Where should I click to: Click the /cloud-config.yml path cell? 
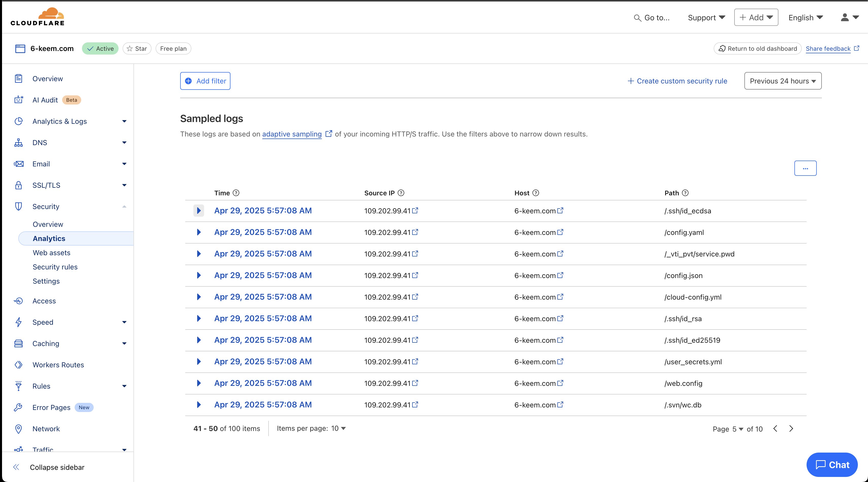point(693,297)
